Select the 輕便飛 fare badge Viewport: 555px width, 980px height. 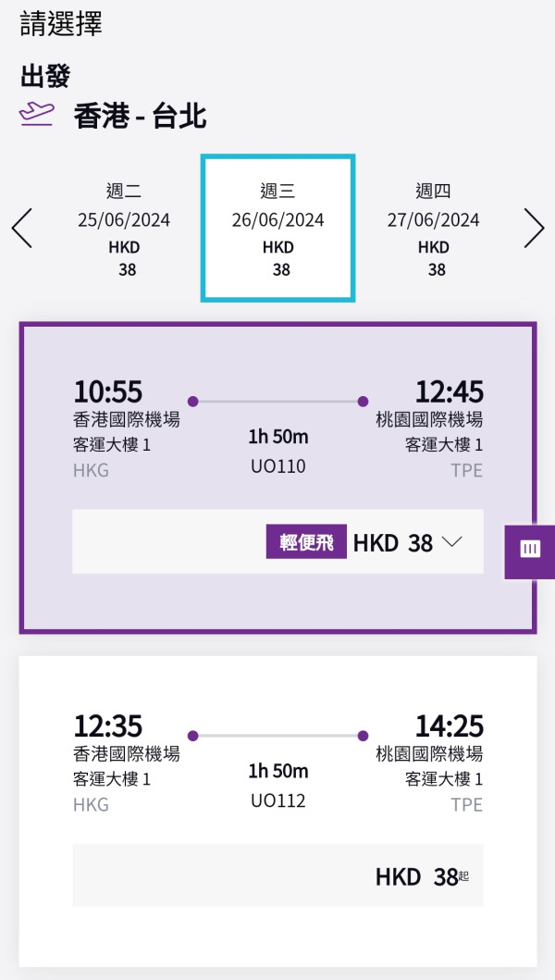click(305, 543)
